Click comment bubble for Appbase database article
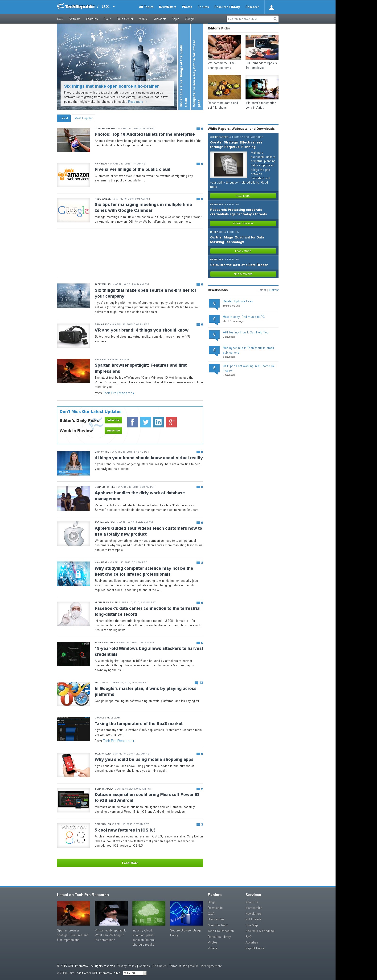The height and width of the screenshot is (980, 377). coord(200,487)
